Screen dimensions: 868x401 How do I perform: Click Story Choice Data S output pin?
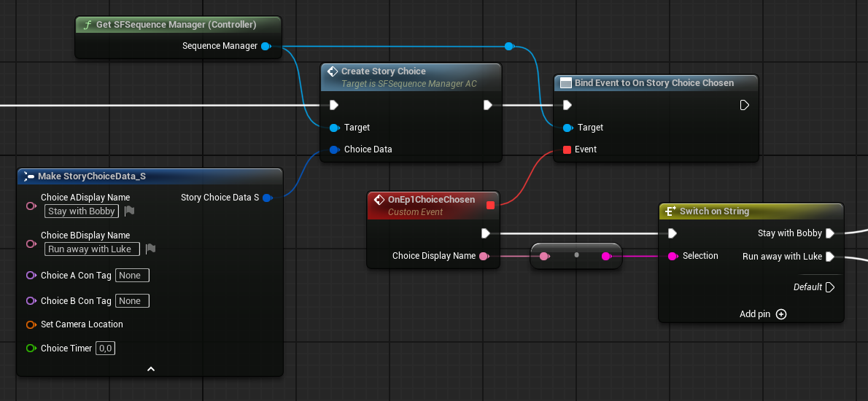pos(268,198)
